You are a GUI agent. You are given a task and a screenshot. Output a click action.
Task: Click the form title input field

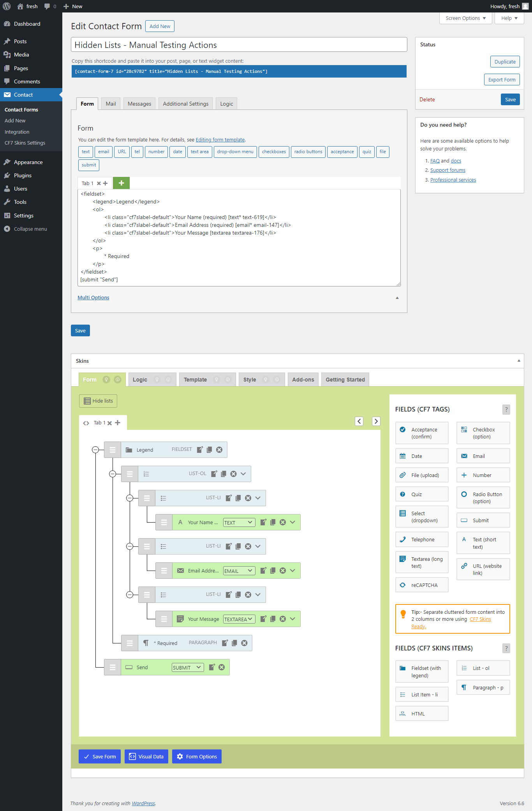[239, 45]
